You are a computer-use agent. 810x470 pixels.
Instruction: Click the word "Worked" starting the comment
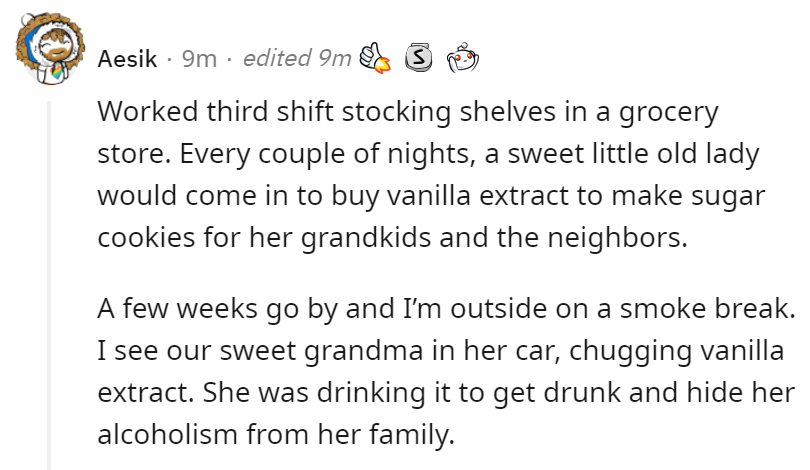[x=148, y=111]
